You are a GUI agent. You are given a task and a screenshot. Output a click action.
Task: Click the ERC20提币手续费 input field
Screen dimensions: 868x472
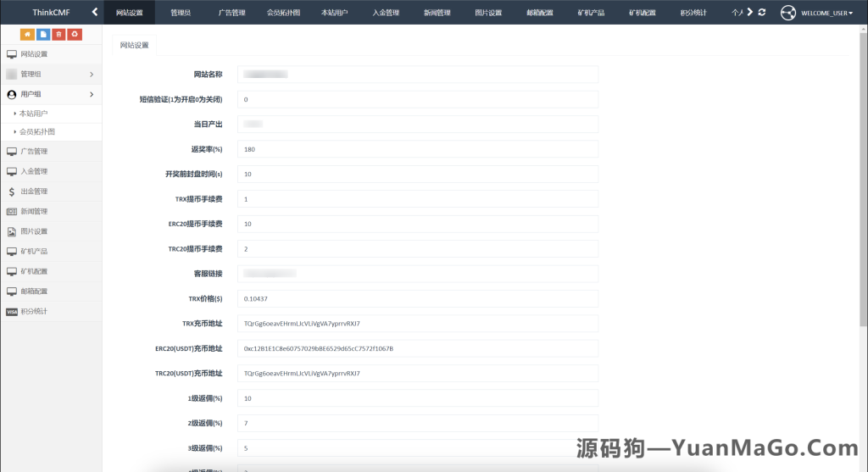pyautogui.click(x=418, y=224)
